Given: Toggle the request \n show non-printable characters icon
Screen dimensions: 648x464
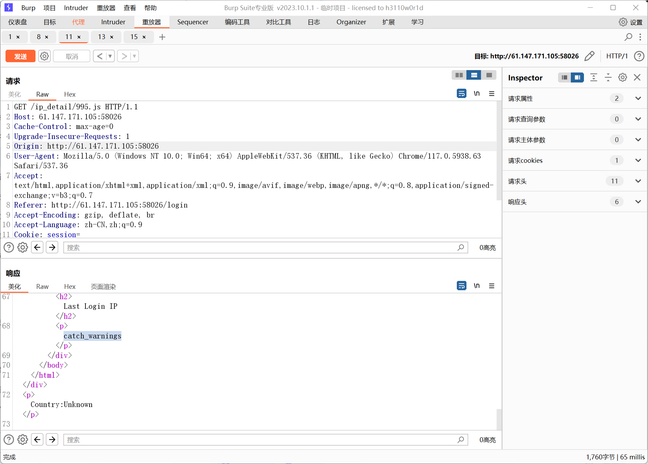Looking at the screenshot, I should pyautogui.click(x=477, y=93).
